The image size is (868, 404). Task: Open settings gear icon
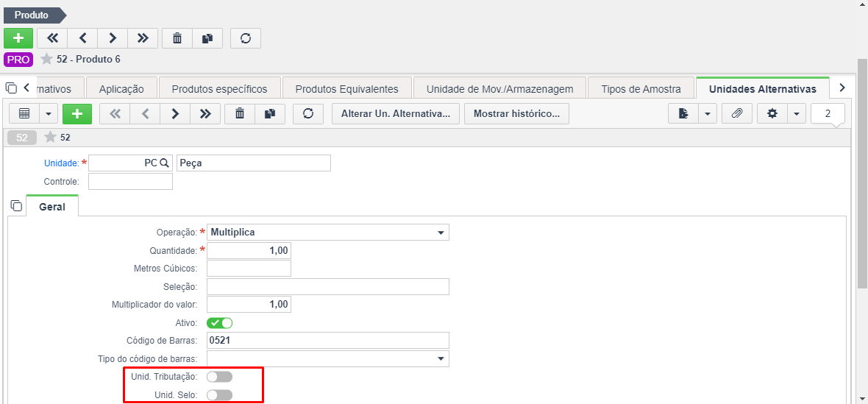click(772, 113)
